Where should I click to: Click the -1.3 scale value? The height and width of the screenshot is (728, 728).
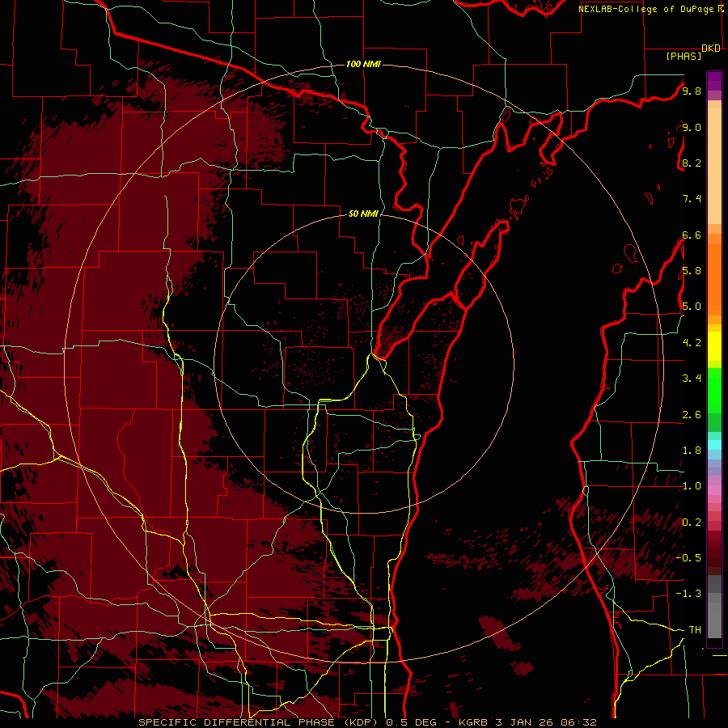688,594
